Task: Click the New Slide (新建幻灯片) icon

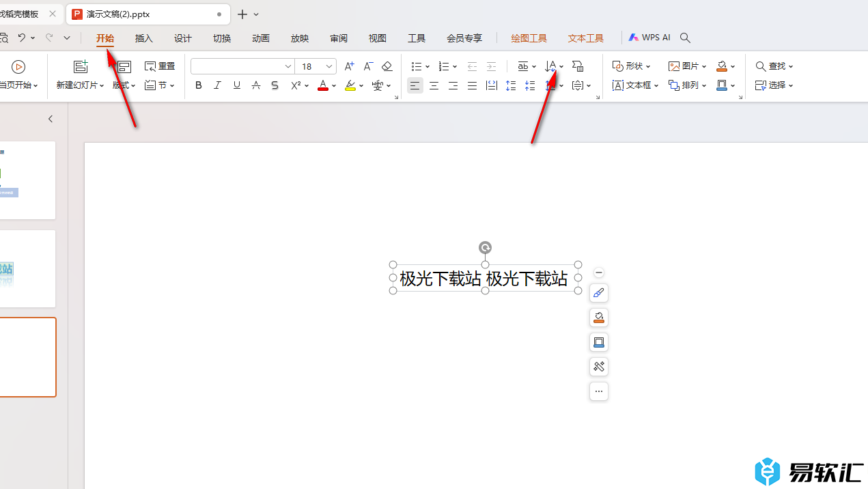Action: point(81,66)
